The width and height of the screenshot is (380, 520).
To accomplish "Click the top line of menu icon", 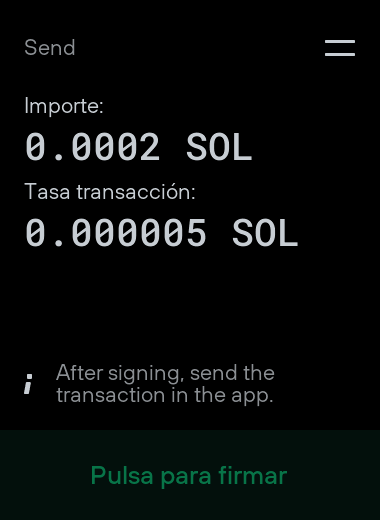I will click(340, 41).
